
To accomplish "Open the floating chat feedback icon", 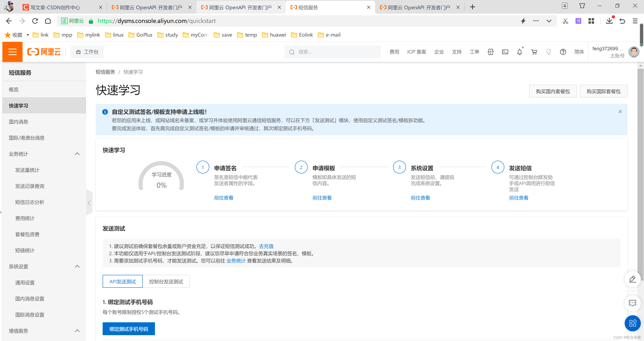I will [x=632, y=303].
